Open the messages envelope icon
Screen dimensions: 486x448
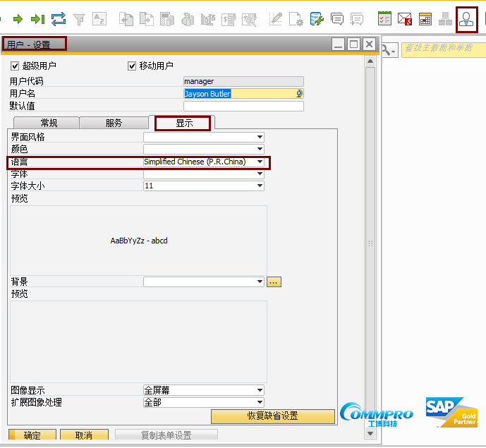point(405,19)
